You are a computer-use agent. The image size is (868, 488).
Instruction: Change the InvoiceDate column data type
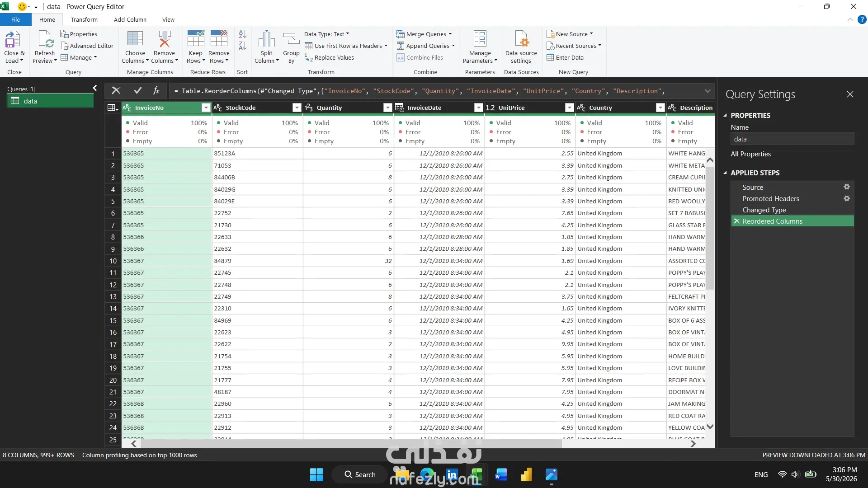coord(400,108)
